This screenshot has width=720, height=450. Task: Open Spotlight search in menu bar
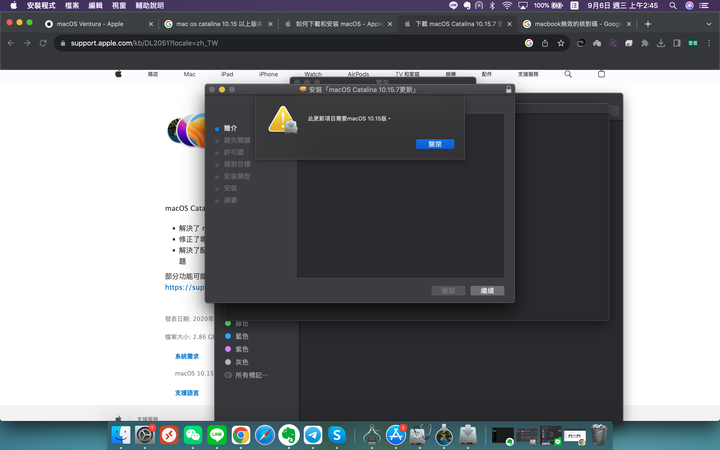673,6
